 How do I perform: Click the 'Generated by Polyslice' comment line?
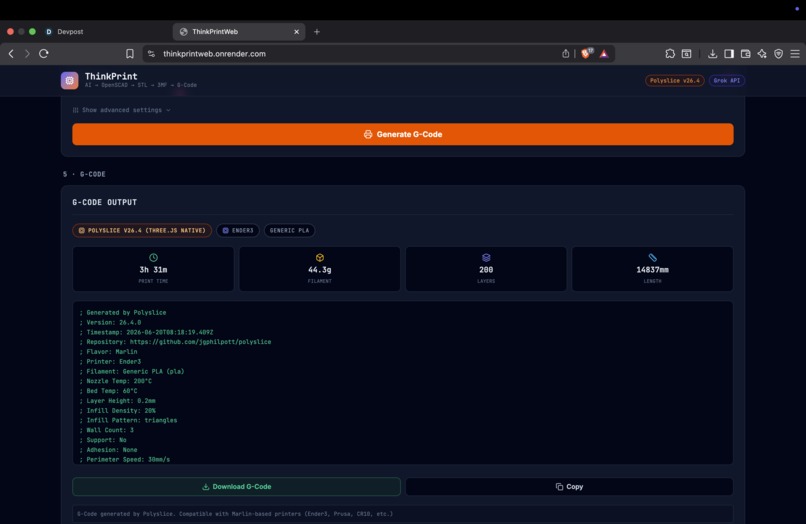(x=123, y=312)
